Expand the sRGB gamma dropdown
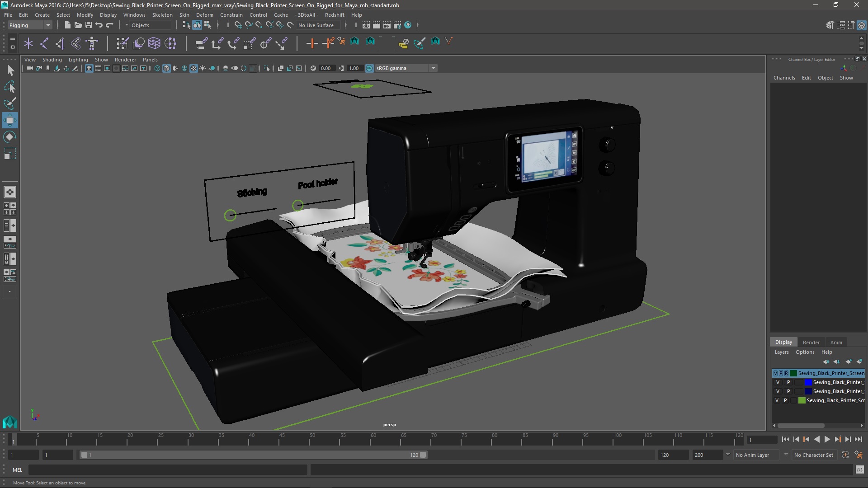The image size is (868, 488). [x=433, y=68]
